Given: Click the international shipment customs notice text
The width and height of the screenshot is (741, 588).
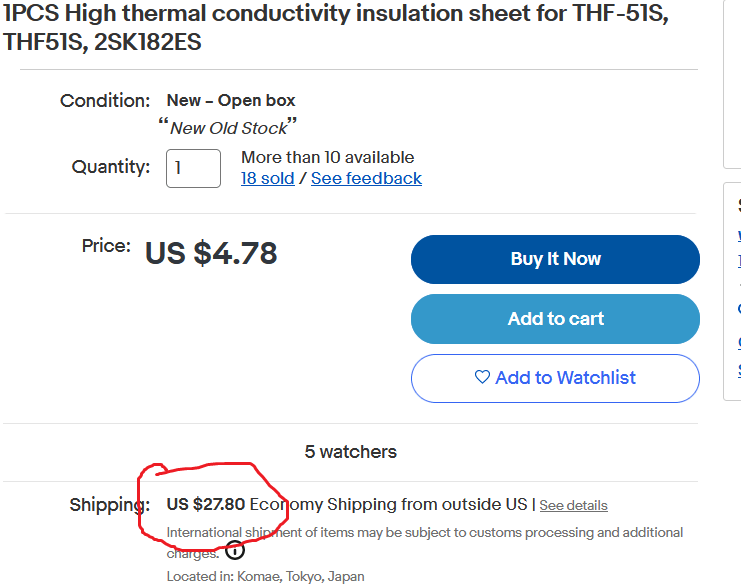Looking at the screenshot, I should (424, 542).
